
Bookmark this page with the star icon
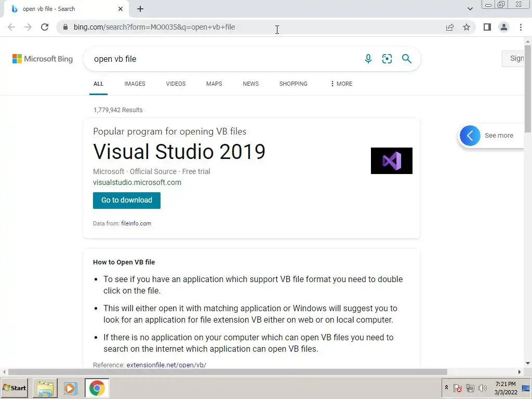(x=467, y=27)
